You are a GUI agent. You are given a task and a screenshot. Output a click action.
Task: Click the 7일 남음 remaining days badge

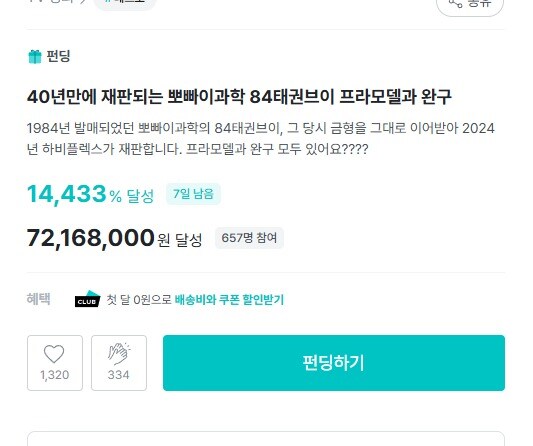[x=193, y=194]
